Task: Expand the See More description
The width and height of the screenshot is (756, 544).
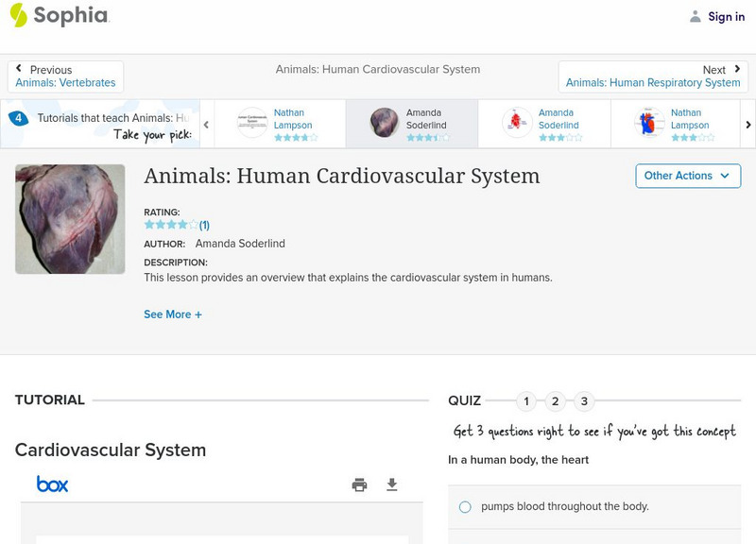Action: click(x=173, y=314)
